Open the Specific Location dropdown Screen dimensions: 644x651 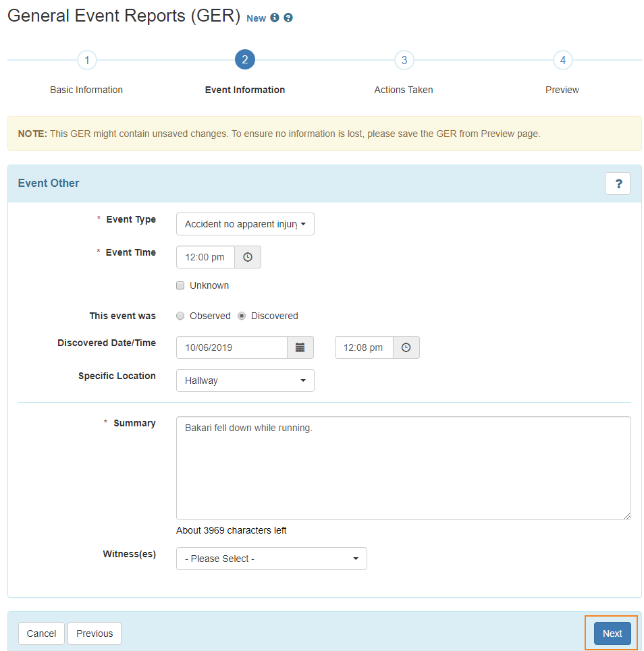[x=245, y=380]
